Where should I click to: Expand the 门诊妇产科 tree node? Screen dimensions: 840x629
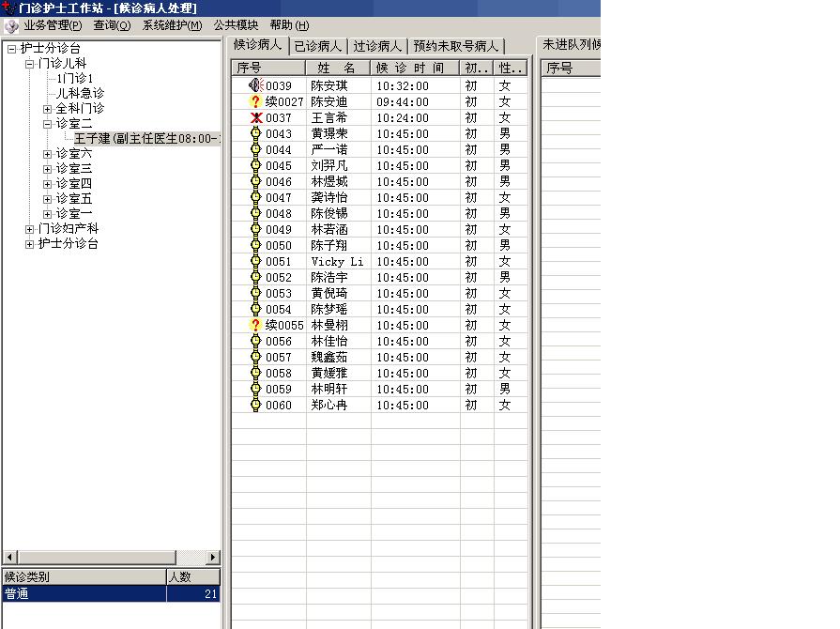coord(29,229)
